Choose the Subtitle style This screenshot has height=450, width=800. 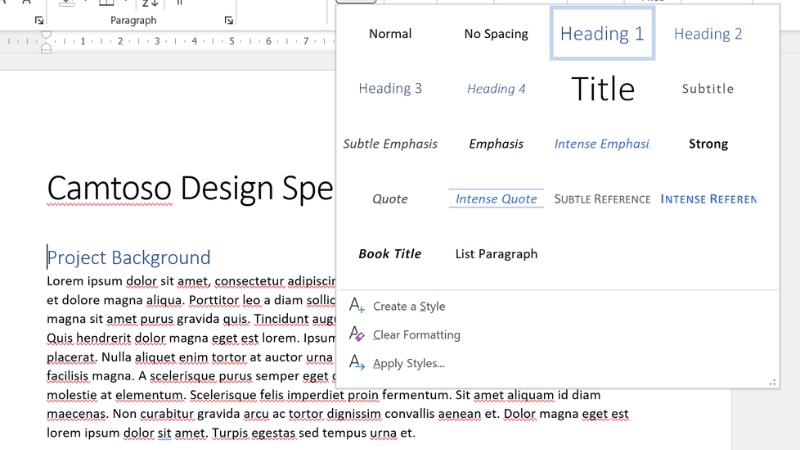coord(708,89)
